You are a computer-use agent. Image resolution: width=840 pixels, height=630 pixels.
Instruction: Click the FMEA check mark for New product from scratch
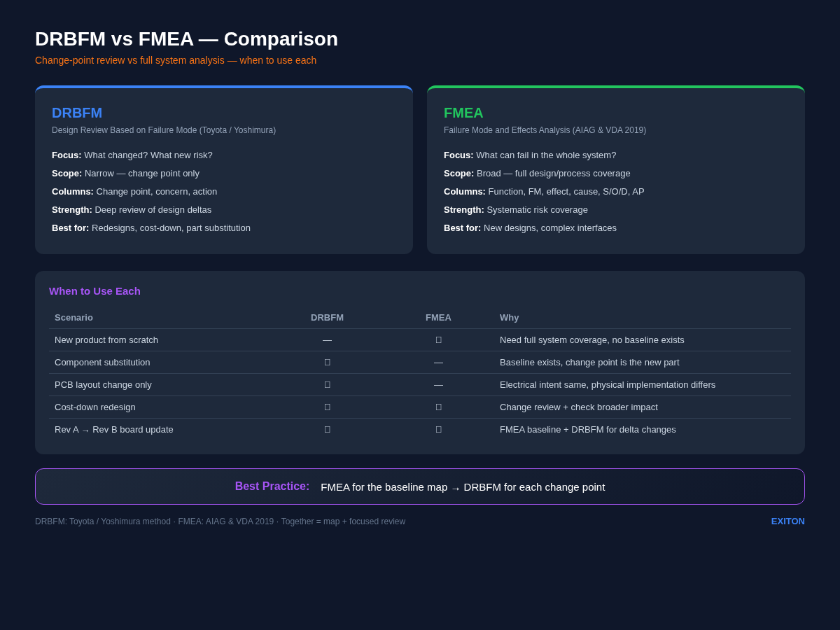438,339
